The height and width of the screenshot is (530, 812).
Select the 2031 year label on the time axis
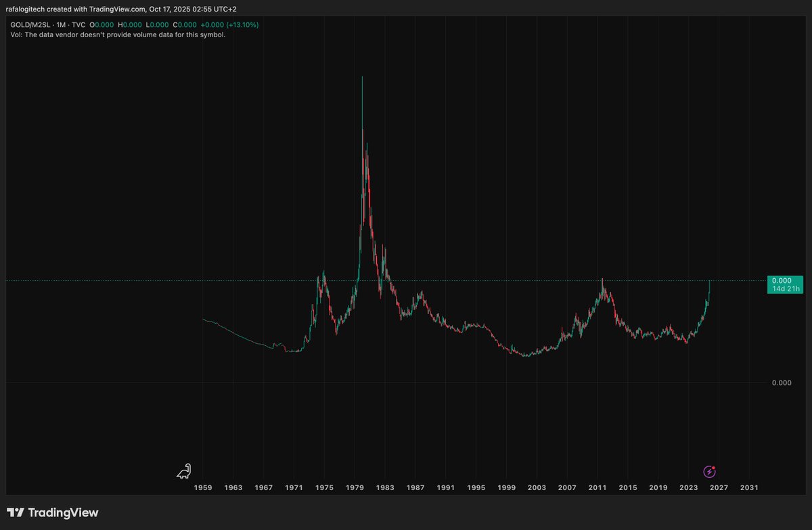pos(750,487)
